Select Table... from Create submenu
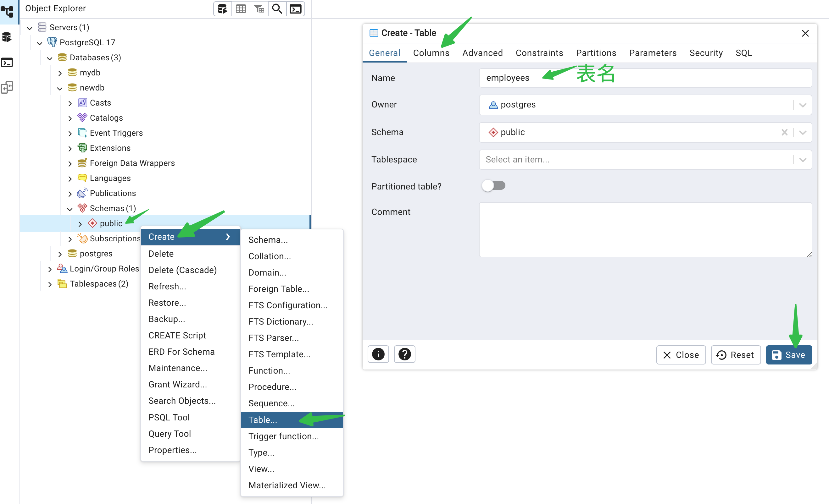Viewport: 829px width, 504px height. [x=263, y=419]
